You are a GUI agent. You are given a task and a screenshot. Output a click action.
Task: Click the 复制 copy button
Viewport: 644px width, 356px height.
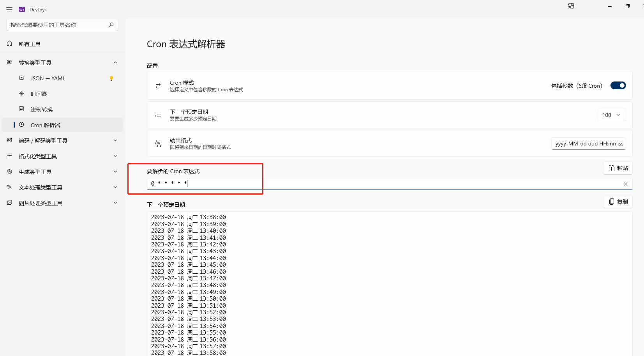coord(618,202)
